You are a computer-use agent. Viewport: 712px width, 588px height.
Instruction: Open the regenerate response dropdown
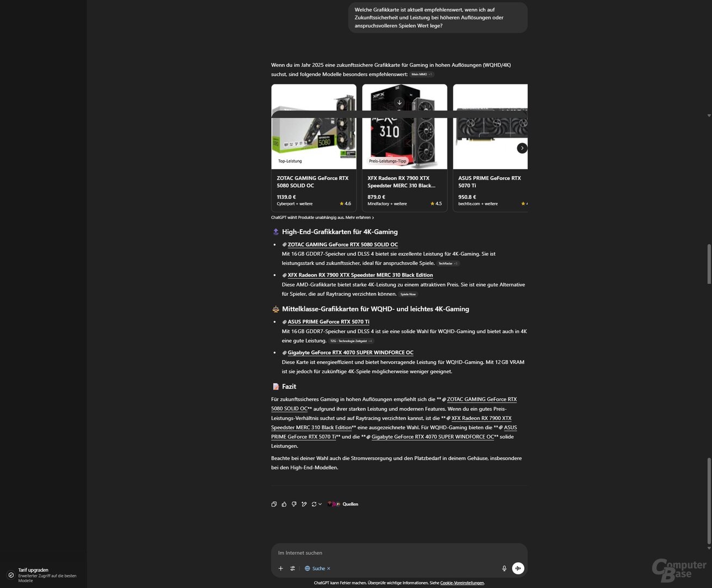click(x=316, y=504)
